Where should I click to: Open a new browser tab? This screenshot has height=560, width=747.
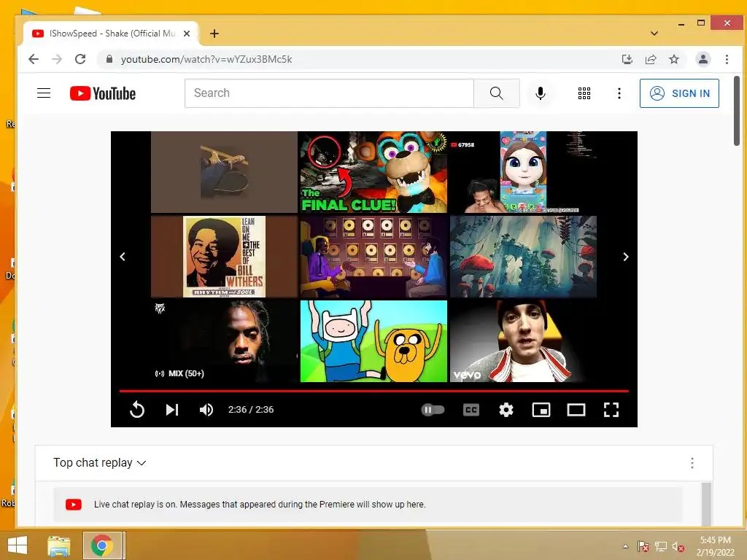[214, 34]
